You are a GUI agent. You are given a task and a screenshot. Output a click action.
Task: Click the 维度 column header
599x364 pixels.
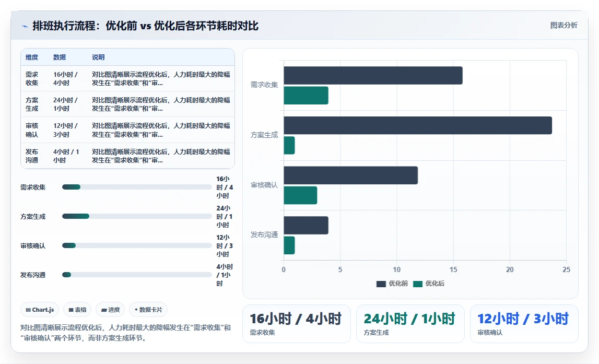[32, 57]
